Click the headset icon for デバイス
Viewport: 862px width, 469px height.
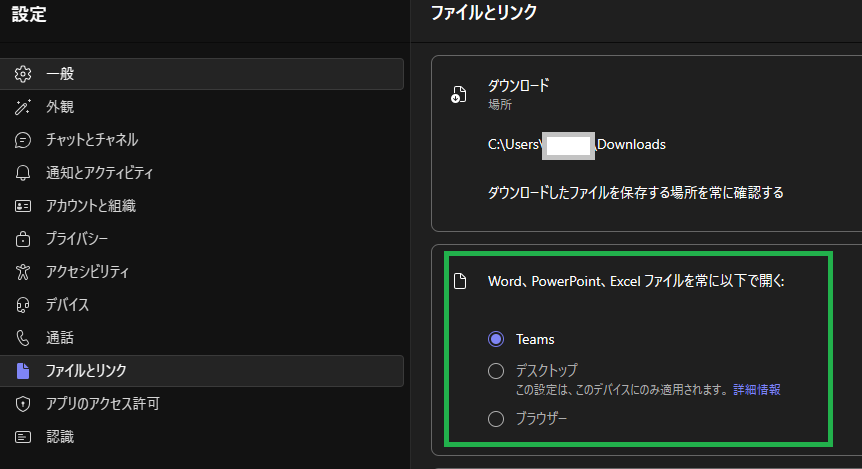click(x=23, y=305)
